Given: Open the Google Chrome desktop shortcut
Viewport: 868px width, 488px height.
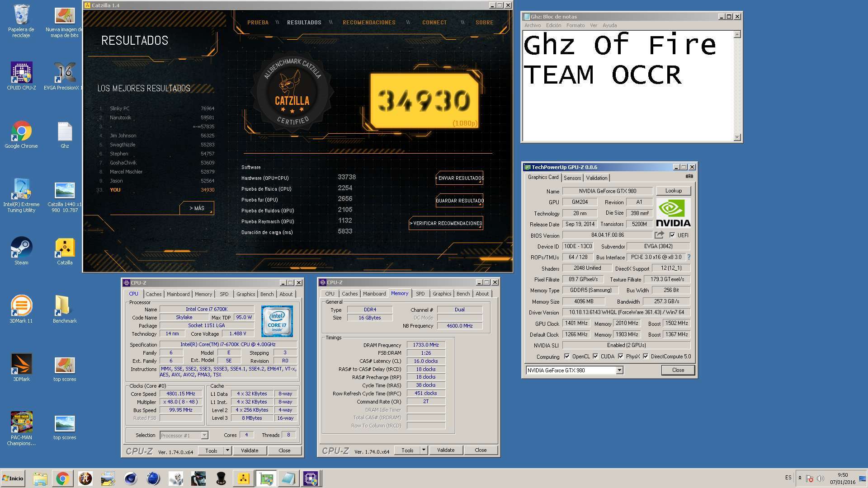Looking at the screenshot, I should pos(21,135).
